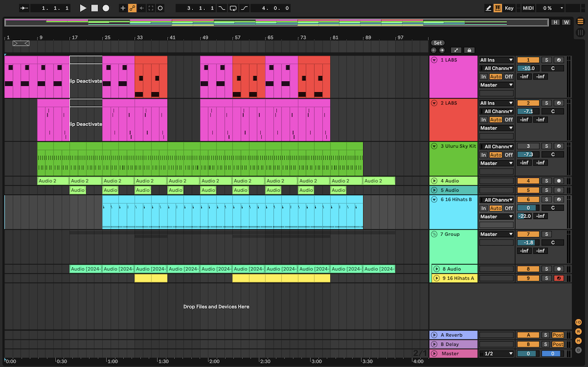Select the Master track title
588x367 pixels.
point(453,354)
